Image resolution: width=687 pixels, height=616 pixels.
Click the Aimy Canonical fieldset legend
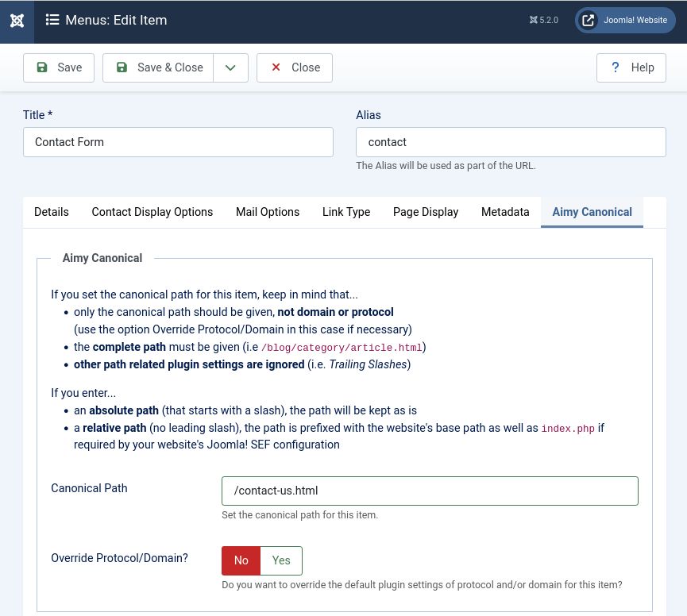102,258
